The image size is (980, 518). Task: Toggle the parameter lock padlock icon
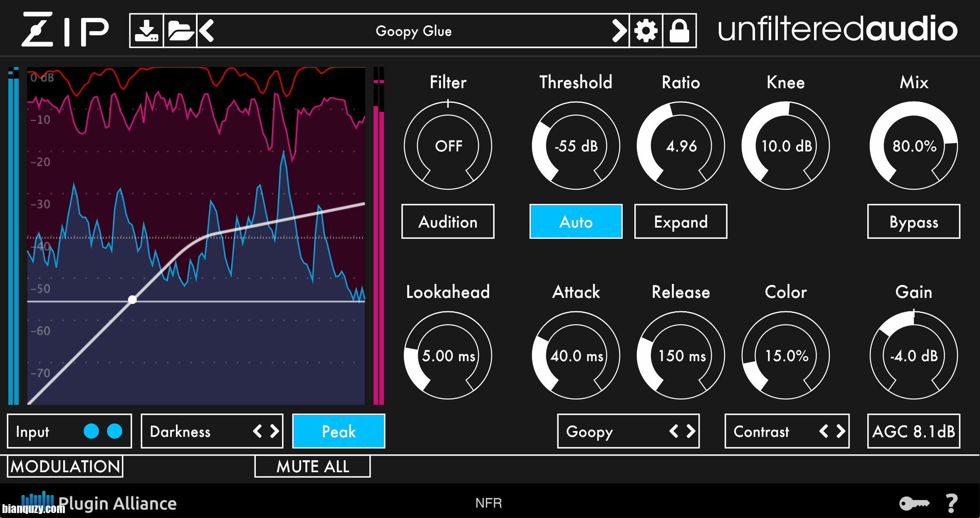[x=679, y=31]
